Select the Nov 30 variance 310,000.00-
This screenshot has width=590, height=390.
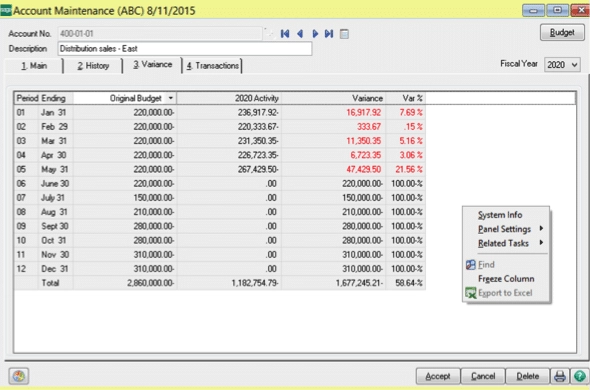(x=362, y=254)
